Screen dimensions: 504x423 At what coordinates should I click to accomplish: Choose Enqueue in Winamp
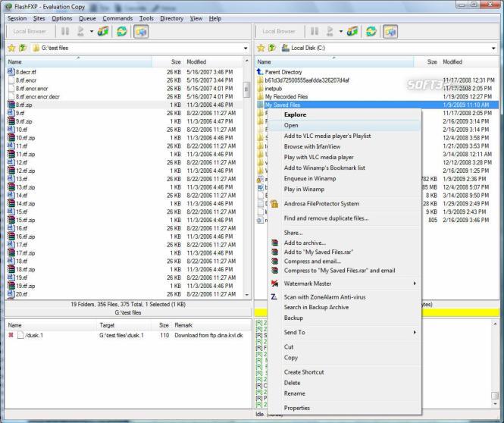coord(344,178)
